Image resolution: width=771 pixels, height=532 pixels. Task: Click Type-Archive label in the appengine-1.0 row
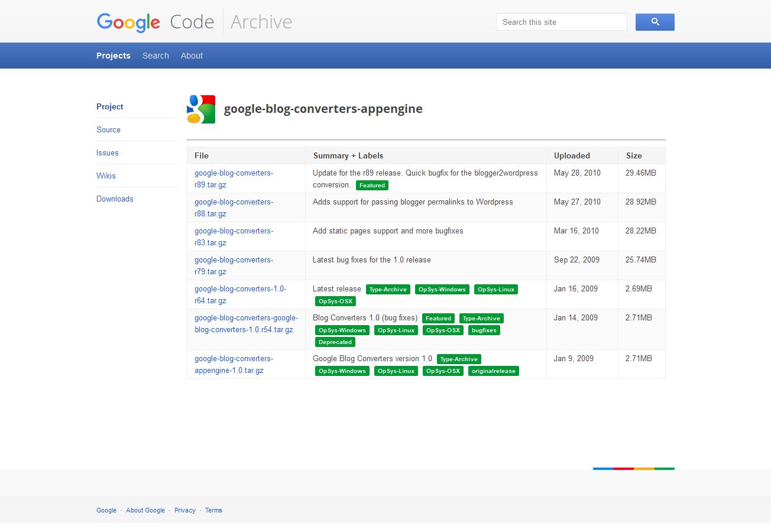[x=459, y=359]
